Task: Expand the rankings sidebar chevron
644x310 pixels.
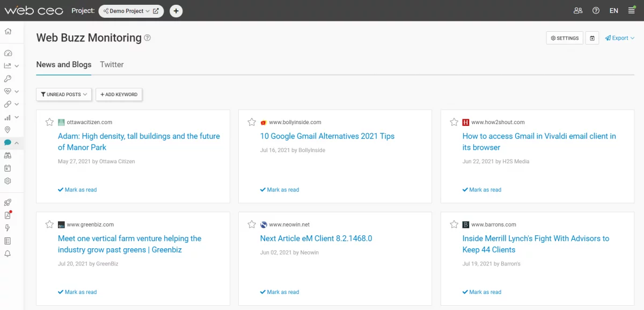Action: [17, 66]
